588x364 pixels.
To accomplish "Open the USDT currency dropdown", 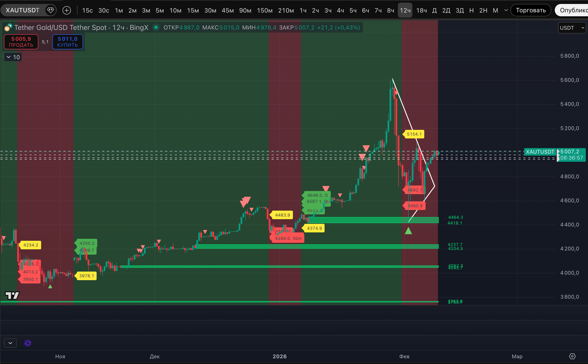I will coord(572,28).
